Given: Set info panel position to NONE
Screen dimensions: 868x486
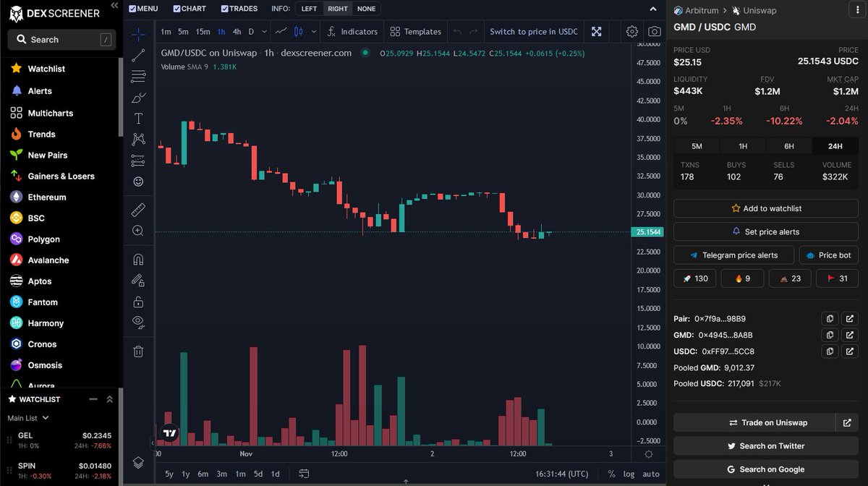Looking at the screenshot, I should (x=366, y=9).
